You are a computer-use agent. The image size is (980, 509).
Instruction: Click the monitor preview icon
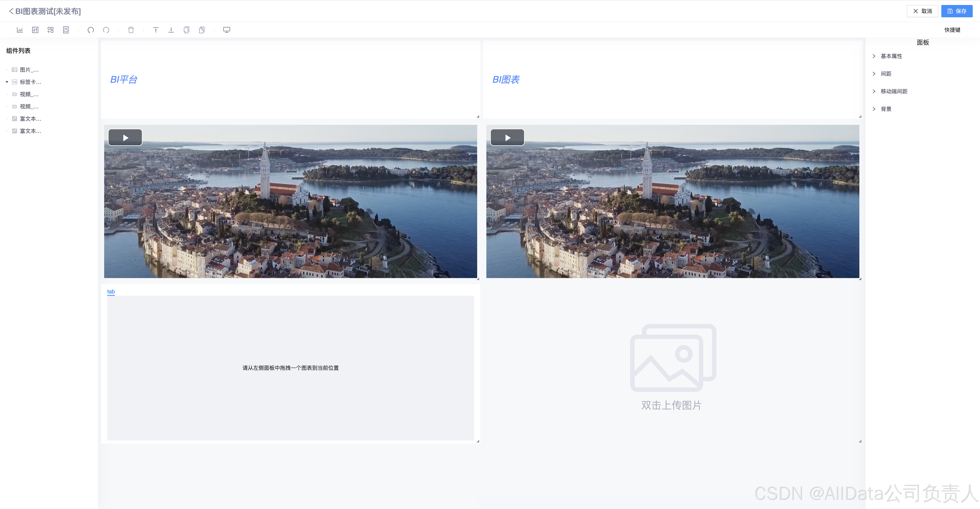point(226,30)
